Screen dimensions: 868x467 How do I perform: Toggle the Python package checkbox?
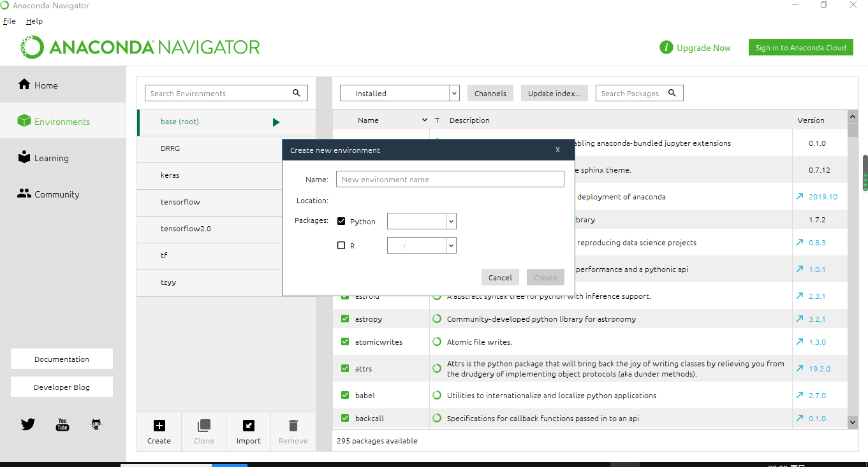click(x=341, y=221)
